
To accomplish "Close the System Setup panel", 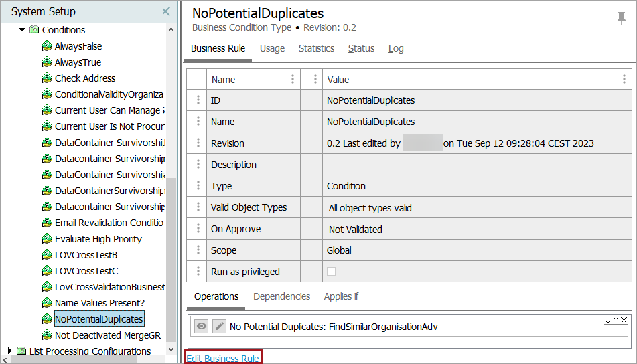I will (166, 12).
